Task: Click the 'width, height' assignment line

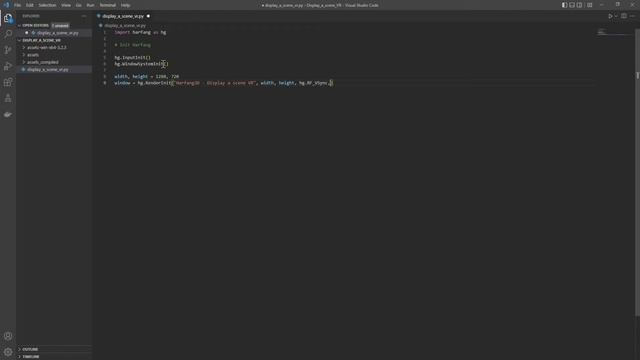Action: [147, 76]
